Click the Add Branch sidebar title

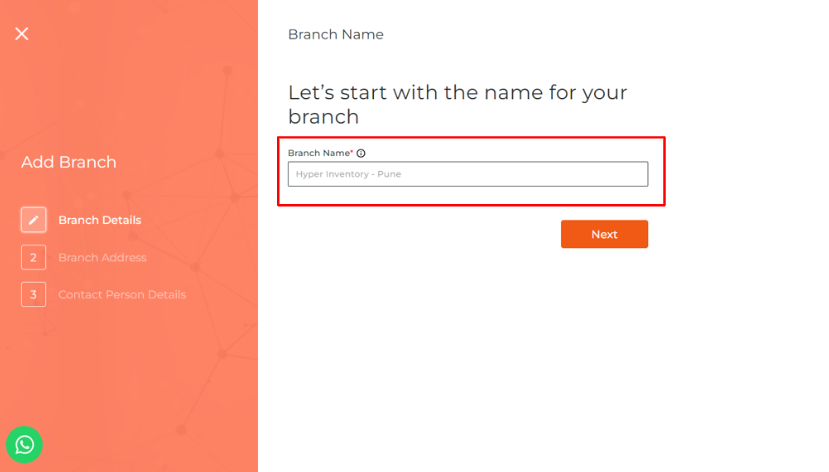click(69, 162)
